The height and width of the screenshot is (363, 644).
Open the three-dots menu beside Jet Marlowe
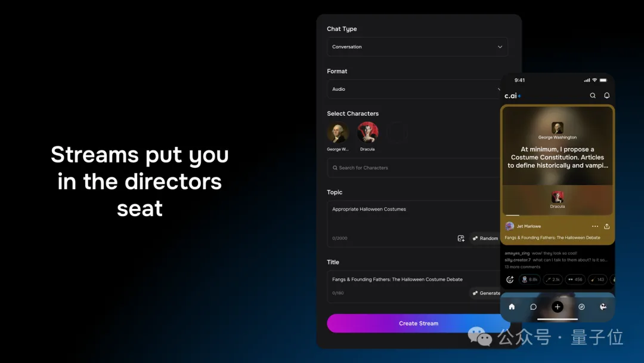(595, 226)
